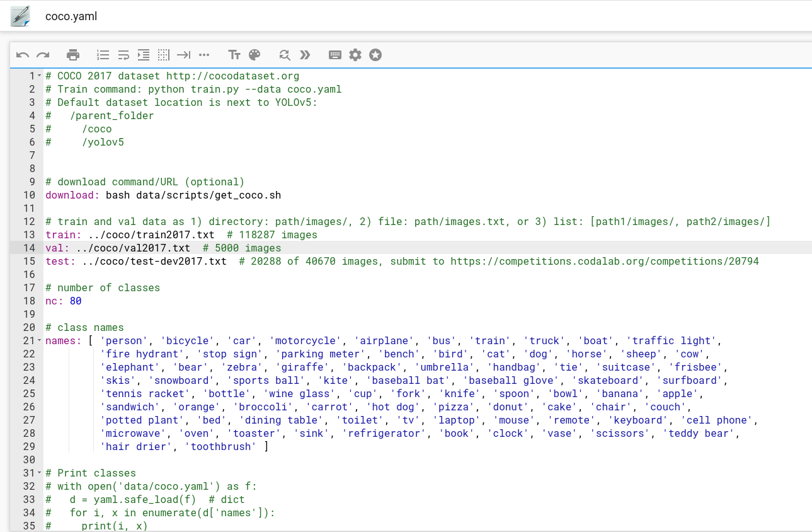Click the cocodataset.org URL in line 1
Viewport: 812px width, 532px height.
point(233,76)
